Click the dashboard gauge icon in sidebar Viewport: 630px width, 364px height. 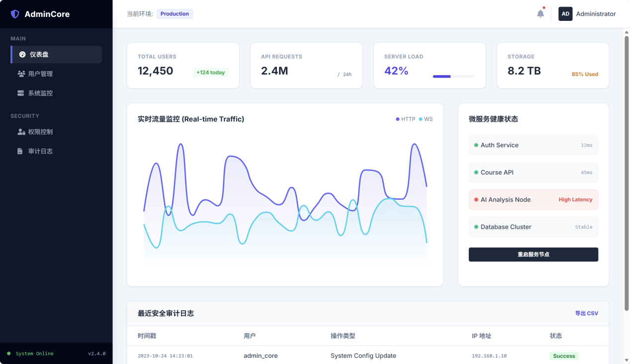pos(22,55)
